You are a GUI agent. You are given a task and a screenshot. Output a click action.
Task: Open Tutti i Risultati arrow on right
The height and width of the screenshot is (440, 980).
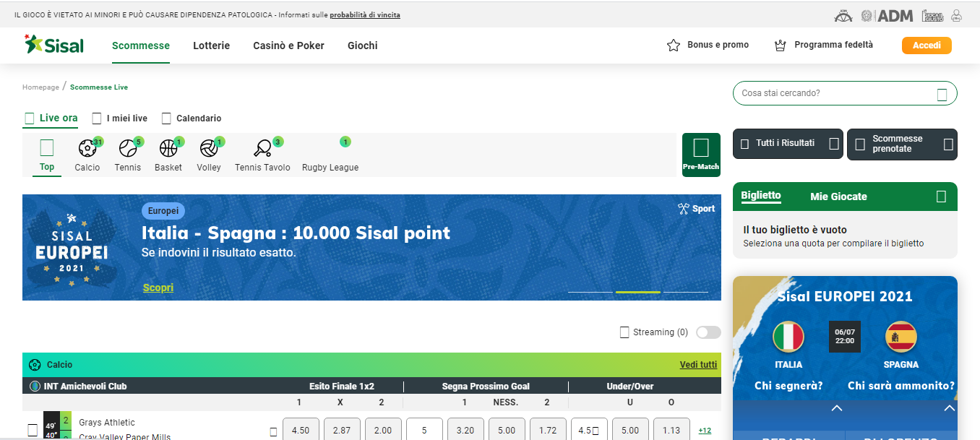(x=833, y=144)
